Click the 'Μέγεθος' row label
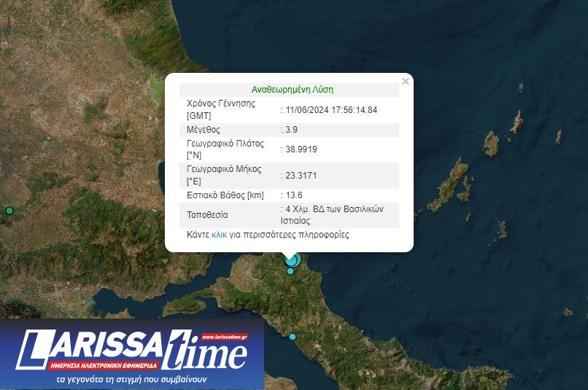The width and height of the screenshot is (588, 390). [x=204, y=130]
